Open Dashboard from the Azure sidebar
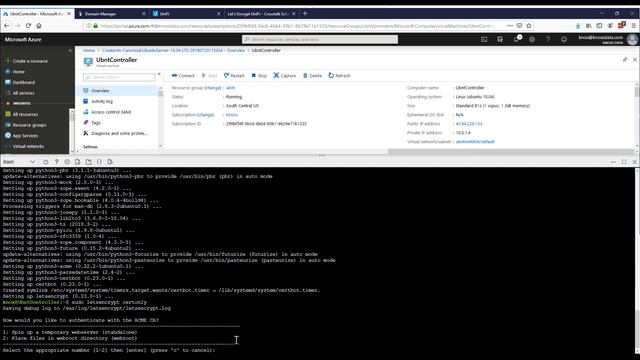Image resolution: width=640 pixels, height=360 pixels. coord(23,82)
